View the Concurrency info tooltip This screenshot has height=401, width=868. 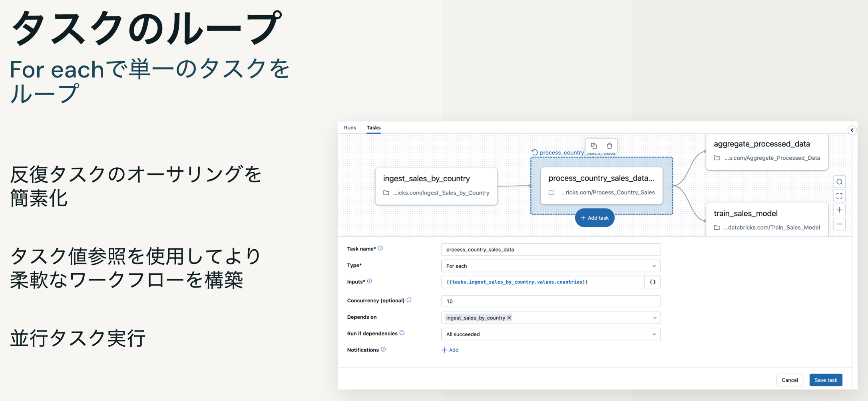[x=409, y=300]
